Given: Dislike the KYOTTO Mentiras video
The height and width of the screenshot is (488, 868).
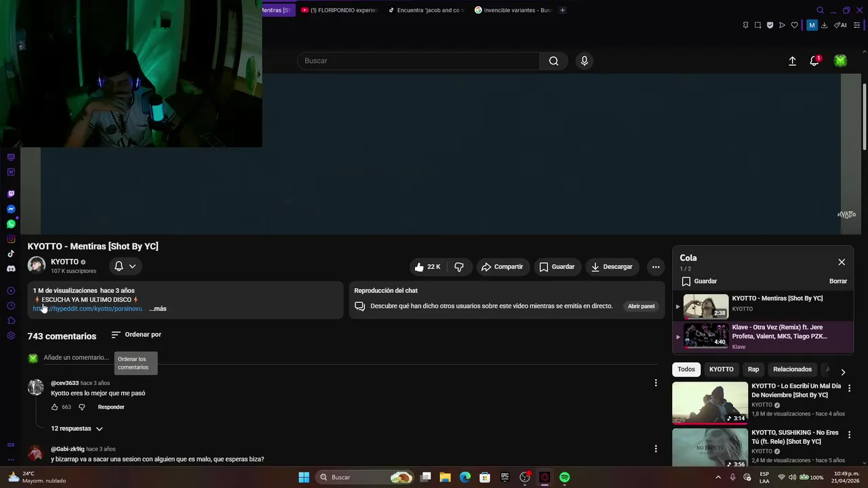Looking at the screenshot, I should coord(459,267).
